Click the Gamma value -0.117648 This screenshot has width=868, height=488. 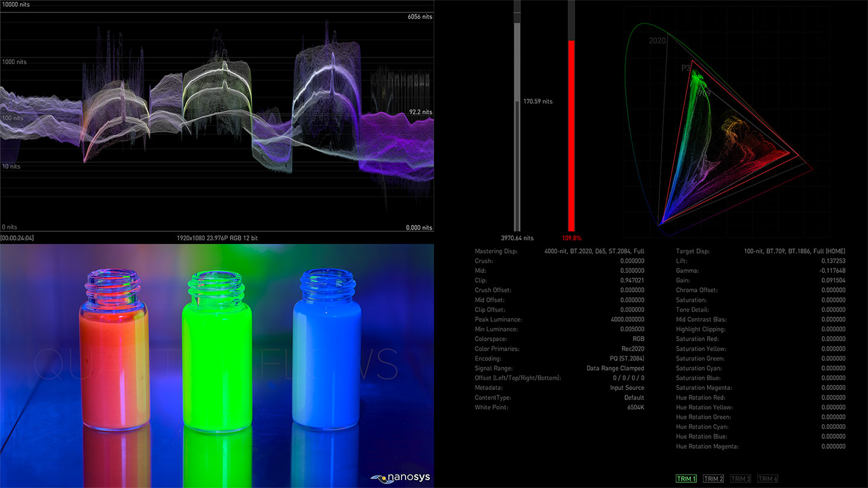832,271
